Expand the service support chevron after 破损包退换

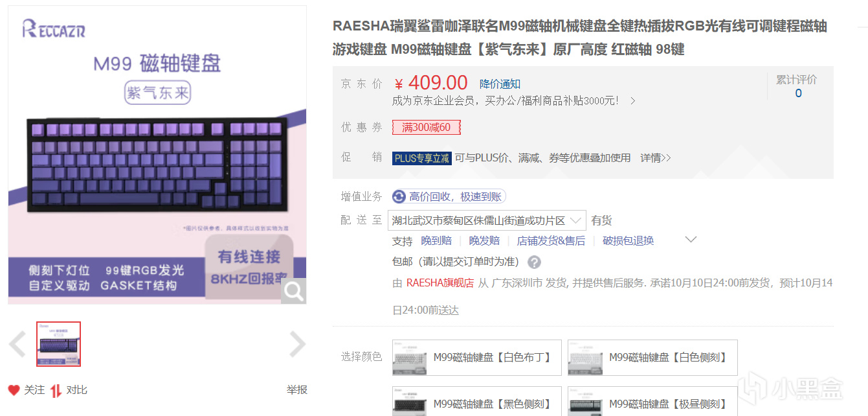691,240
